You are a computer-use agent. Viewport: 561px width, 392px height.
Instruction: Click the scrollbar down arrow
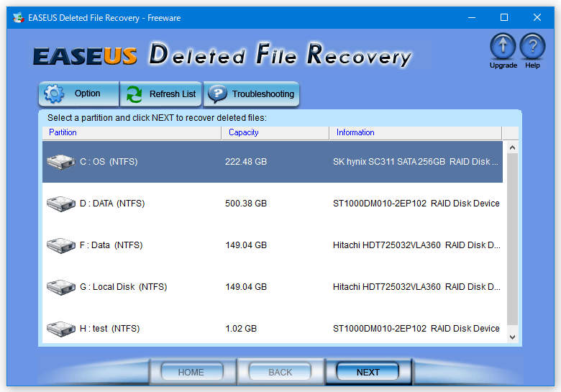(x=512, y=337)
